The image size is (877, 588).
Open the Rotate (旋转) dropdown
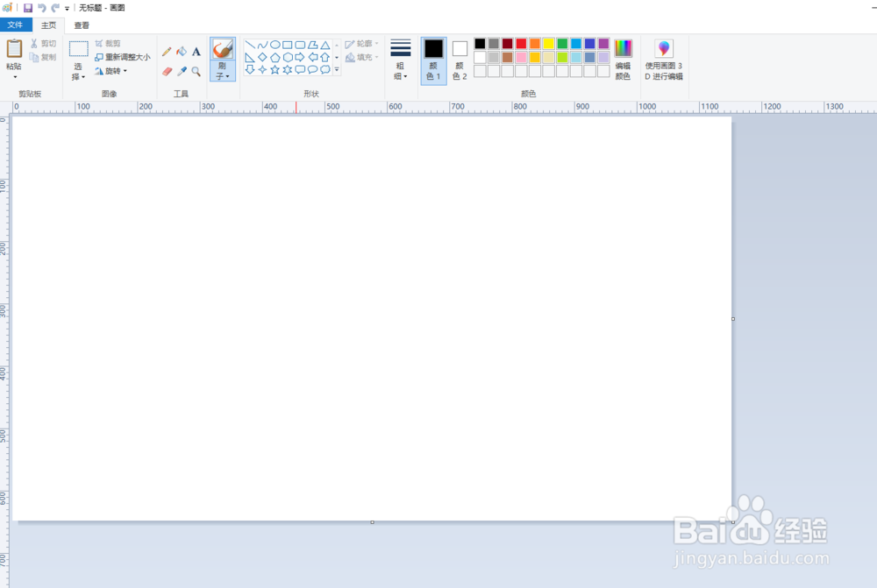(111, 71)
